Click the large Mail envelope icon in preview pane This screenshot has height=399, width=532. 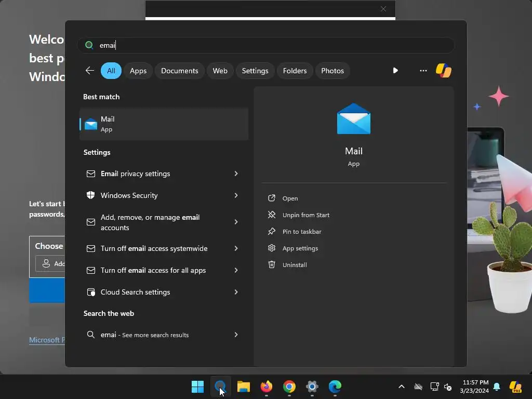pyautogui.click(x=353, y=119)
